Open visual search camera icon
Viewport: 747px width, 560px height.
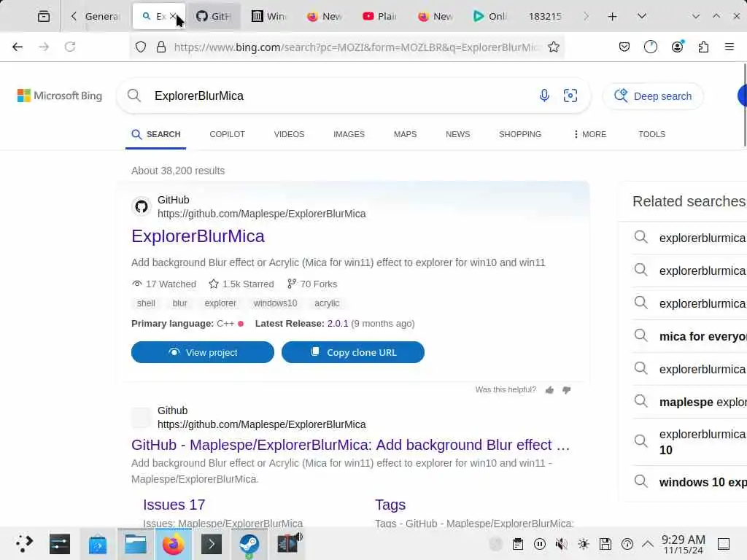pos(570,96)
